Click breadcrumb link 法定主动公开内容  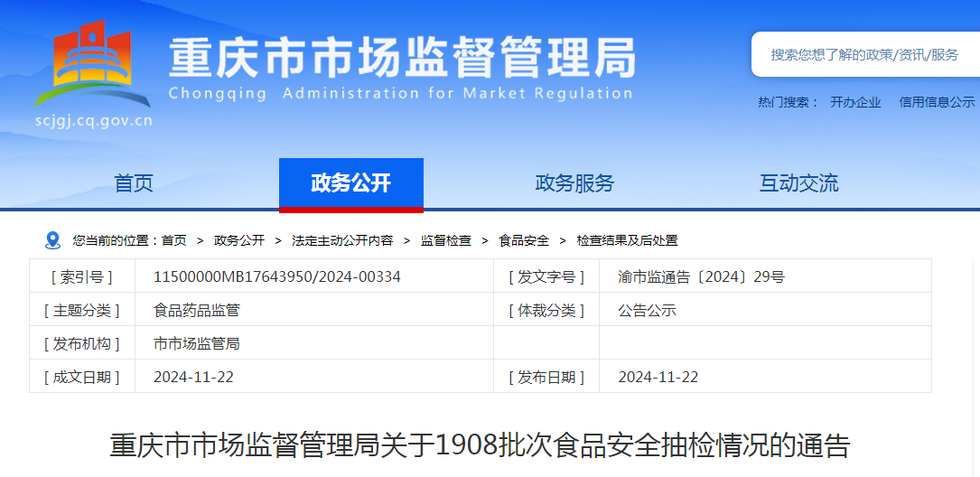(x=342, y=240)
